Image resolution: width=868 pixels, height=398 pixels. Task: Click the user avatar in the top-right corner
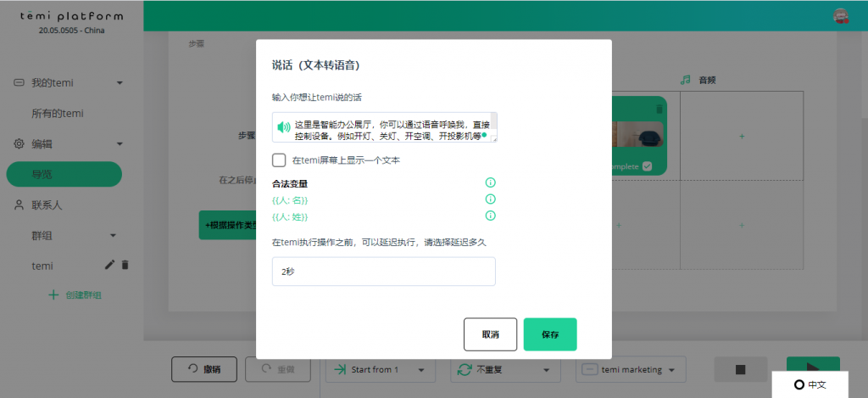pos(843,15)
